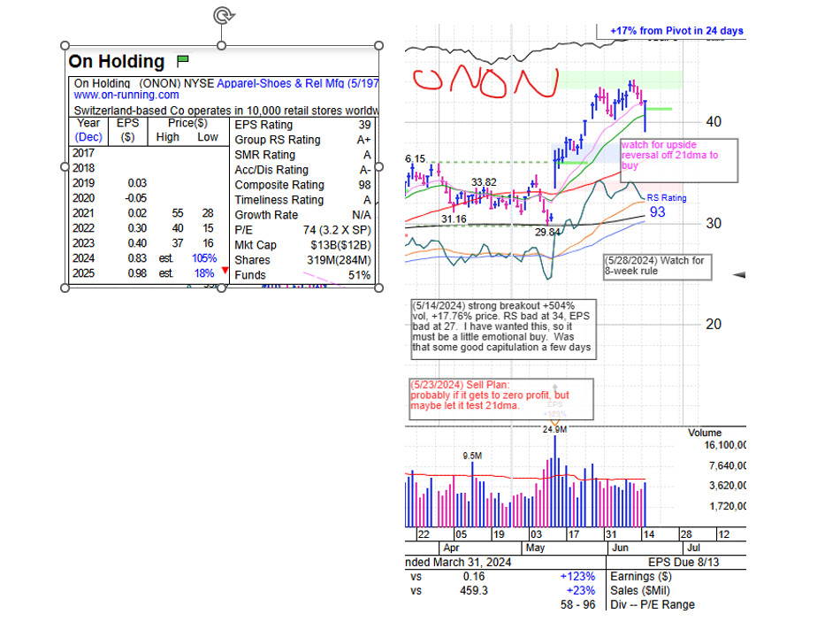Click the 18% growth figure for 2025

click(x=204, y=272)
